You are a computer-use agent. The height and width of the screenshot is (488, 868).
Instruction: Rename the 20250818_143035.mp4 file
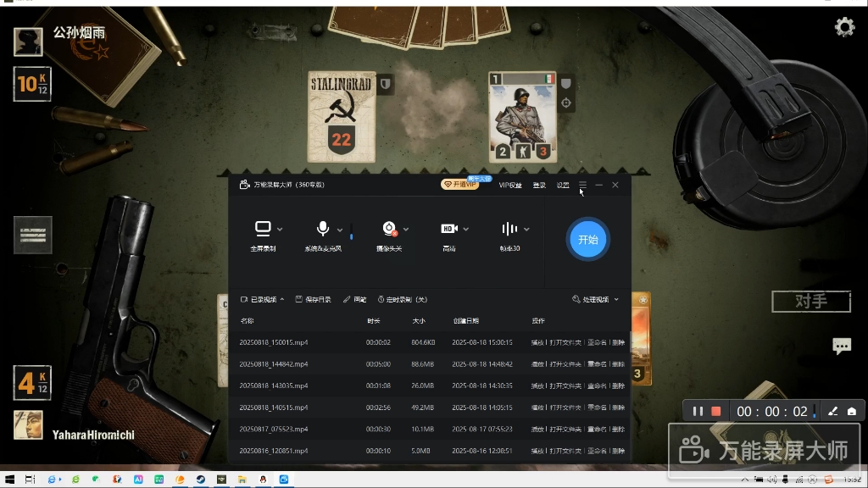[x=597, y=385]
